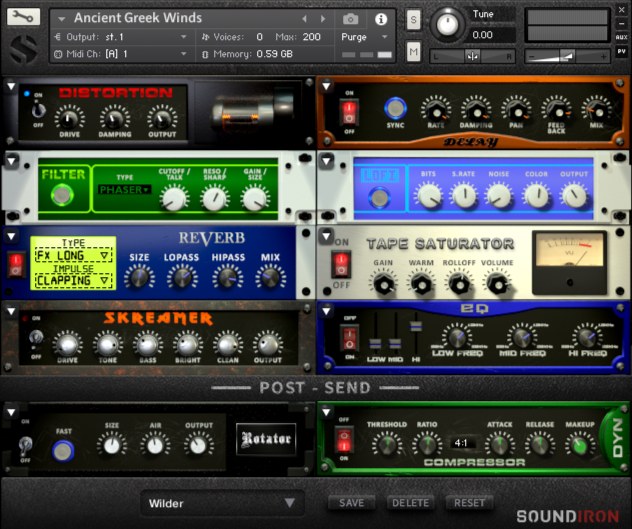
Task: Click the Tape Saturator Warm knob
Action: pyautogui.click(x=421, y=284)
